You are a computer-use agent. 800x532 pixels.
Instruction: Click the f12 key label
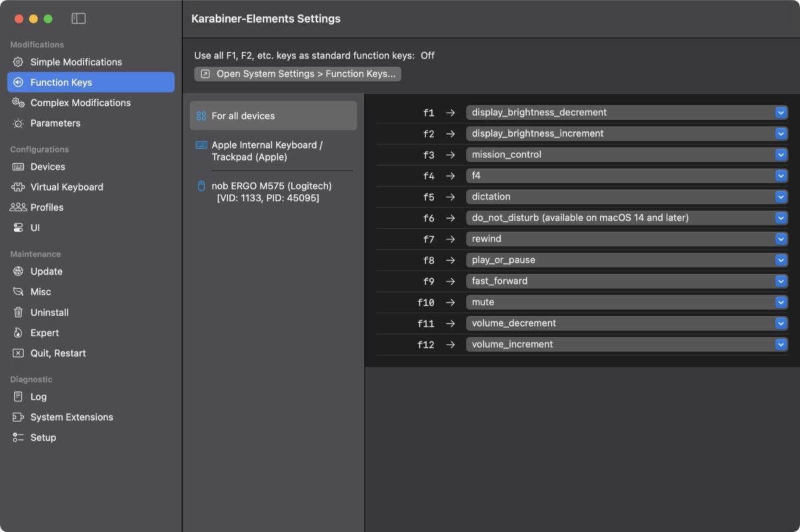coord(426,345)
